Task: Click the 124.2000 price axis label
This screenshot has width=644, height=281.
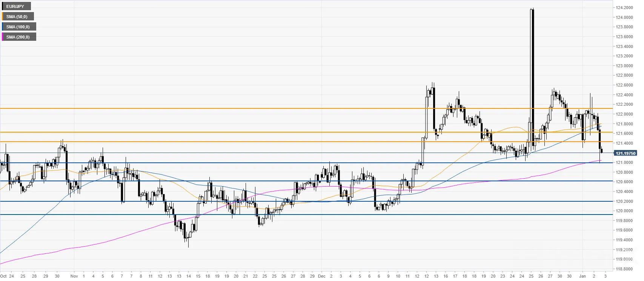Action: tap(624, 8)
